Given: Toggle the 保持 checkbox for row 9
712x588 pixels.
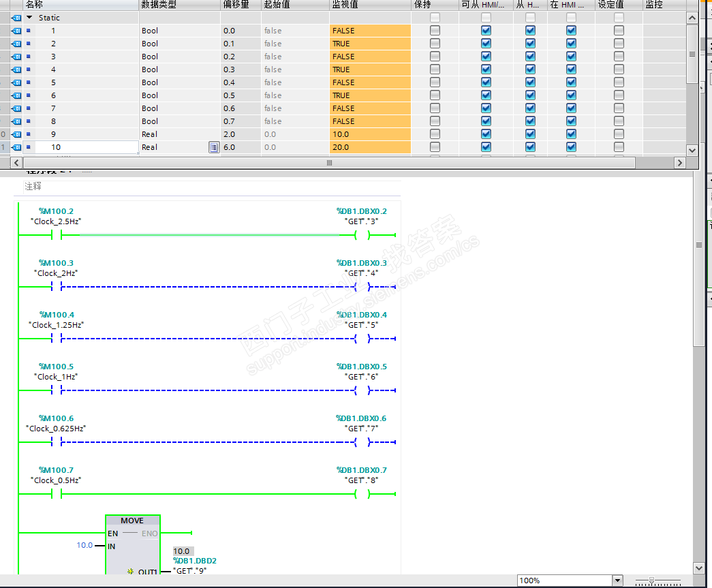Looking at the screenshot, I should pyautogui.click(x=435, y=134).
